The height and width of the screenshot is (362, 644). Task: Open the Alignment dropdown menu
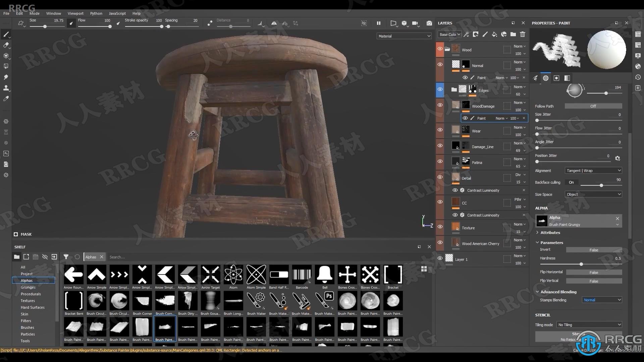(x=593, y=170)
